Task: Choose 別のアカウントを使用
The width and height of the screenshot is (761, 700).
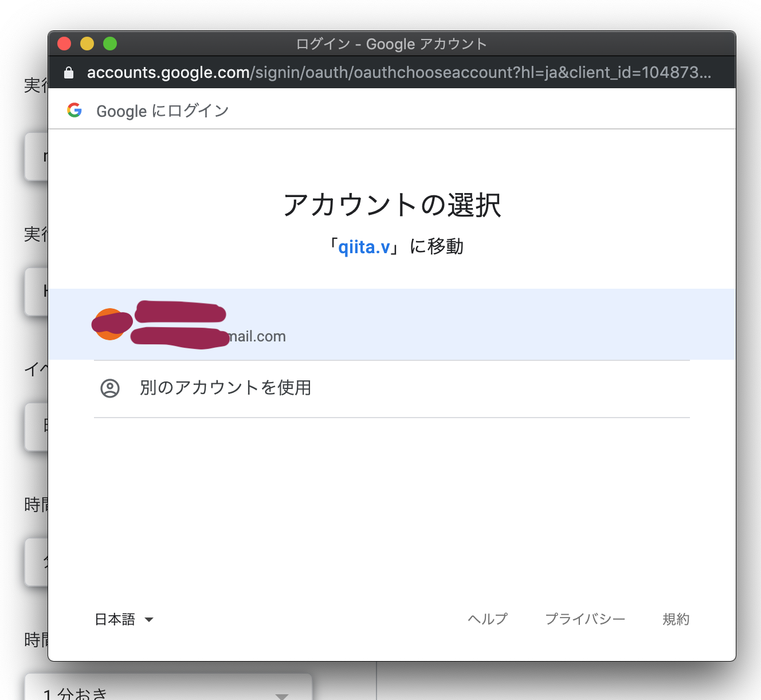Action: [x=226, y=388]
